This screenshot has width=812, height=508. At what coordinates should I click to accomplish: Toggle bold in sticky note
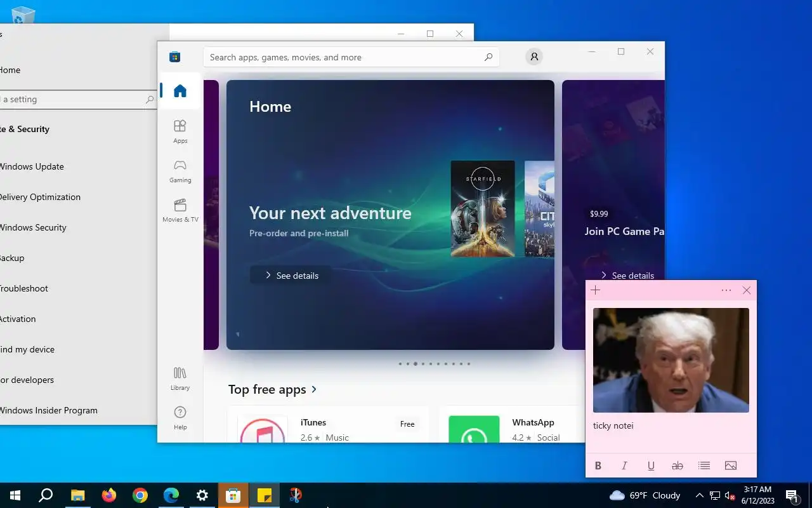point(598,465)
